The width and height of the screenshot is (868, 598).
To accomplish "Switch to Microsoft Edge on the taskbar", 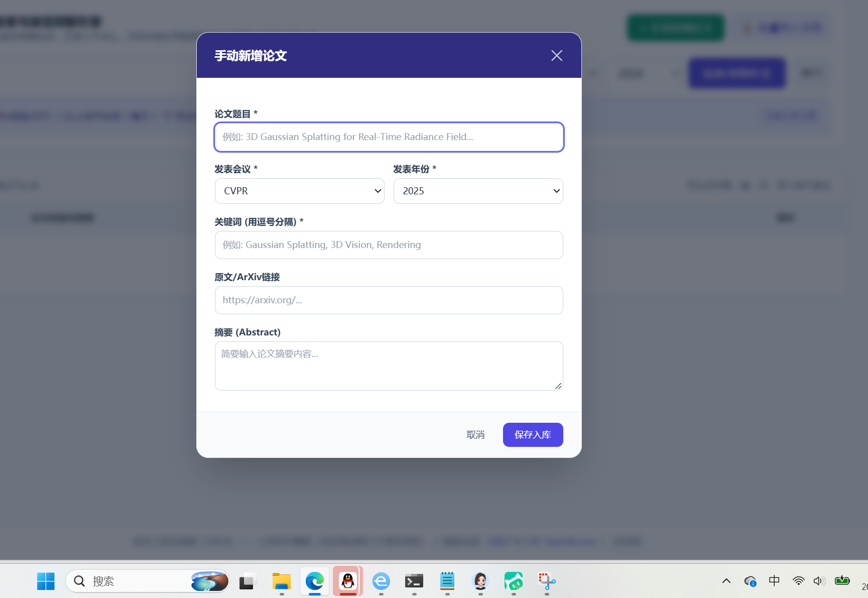I will (315, 581).
